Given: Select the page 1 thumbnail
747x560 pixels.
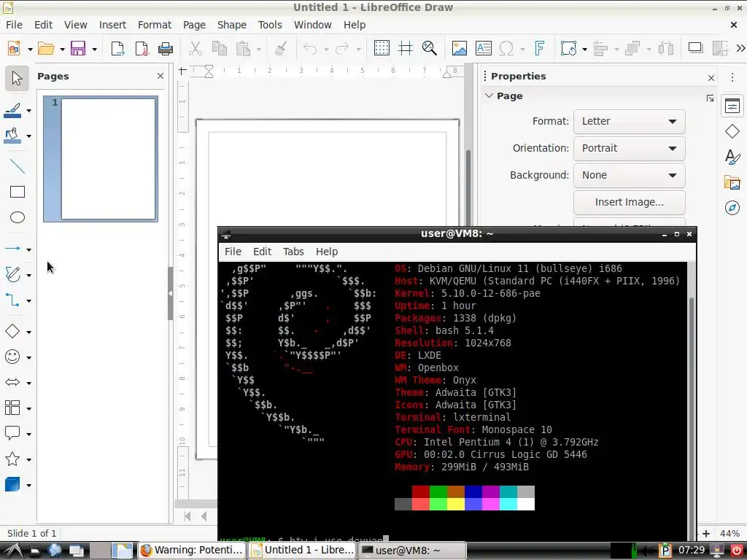Looking at the screenshot, I should 101,159.
